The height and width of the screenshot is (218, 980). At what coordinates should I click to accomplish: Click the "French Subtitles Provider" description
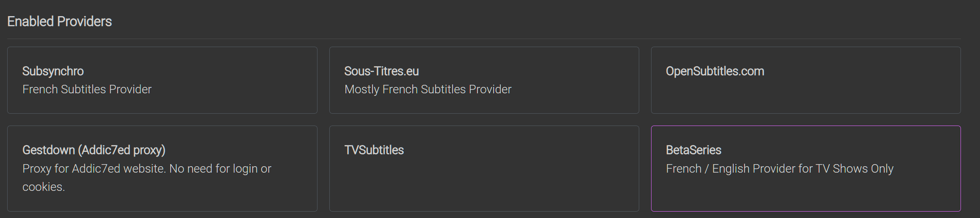point(87,89)
